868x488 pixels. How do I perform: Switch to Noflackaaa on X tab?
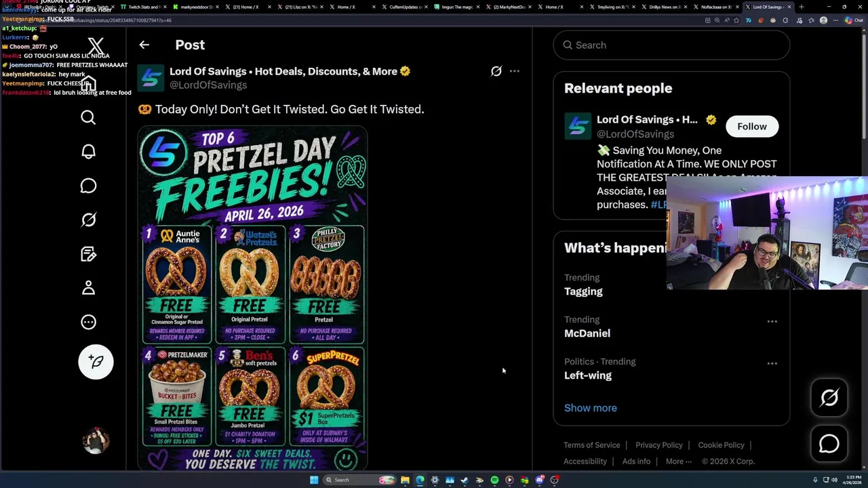click(716, 7)
